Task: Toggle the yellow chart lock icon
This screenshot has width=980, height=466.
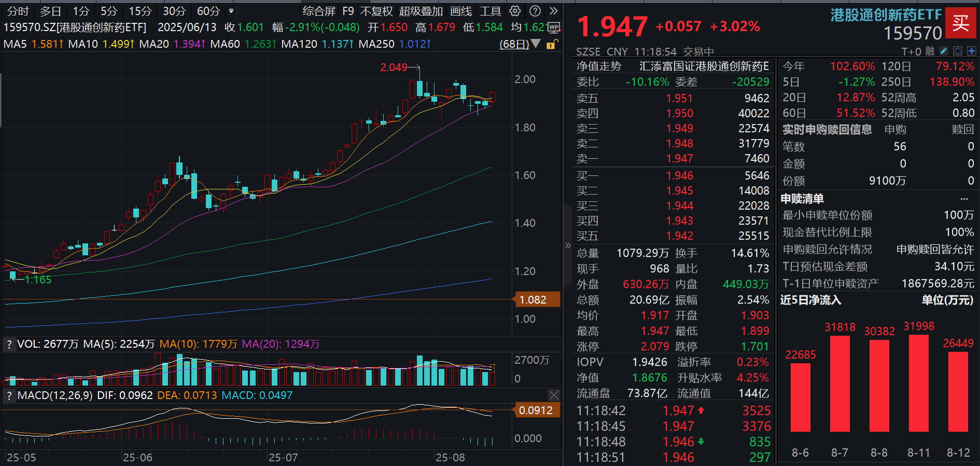Action: pyautogui.click(x=552, y=45)
